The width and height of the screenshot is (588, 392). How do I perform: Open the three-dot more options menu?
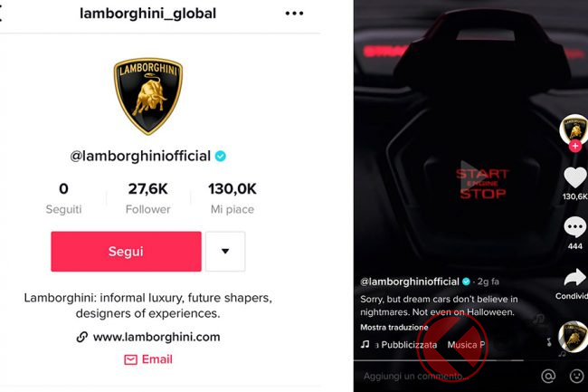coord(294,14)
